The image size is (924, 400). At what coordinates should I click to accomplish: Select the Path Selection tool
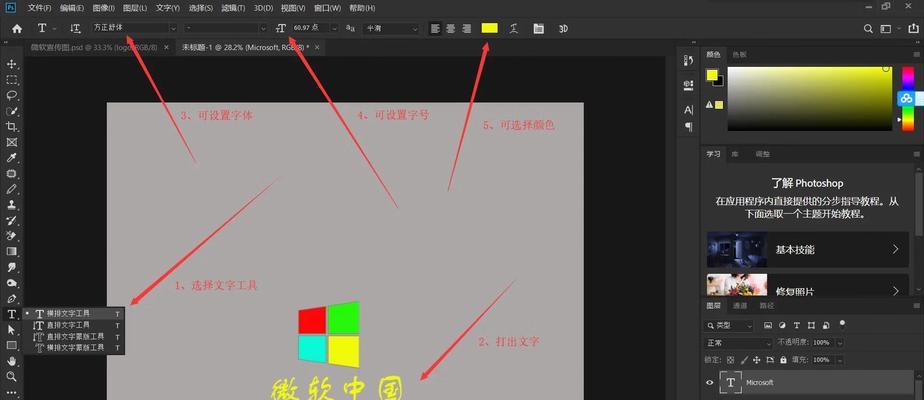point(11,330)
